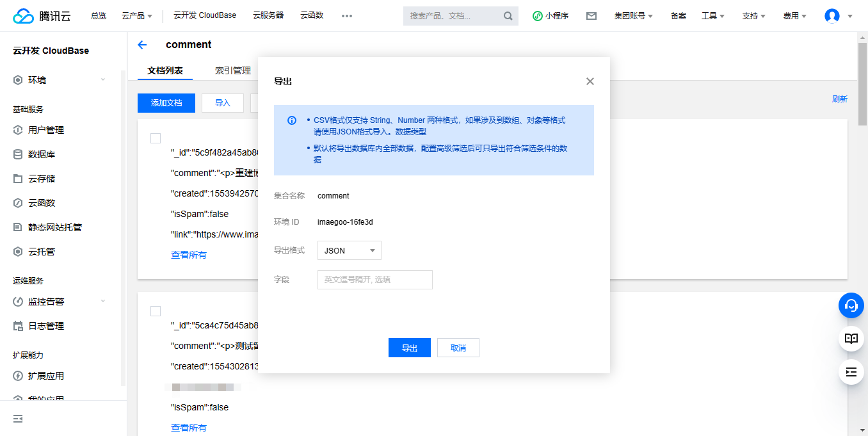Close the export dialog
Image resolution: width=868 pixels, height=436 pixels.
pyautogui.click(x=590, y=81)
